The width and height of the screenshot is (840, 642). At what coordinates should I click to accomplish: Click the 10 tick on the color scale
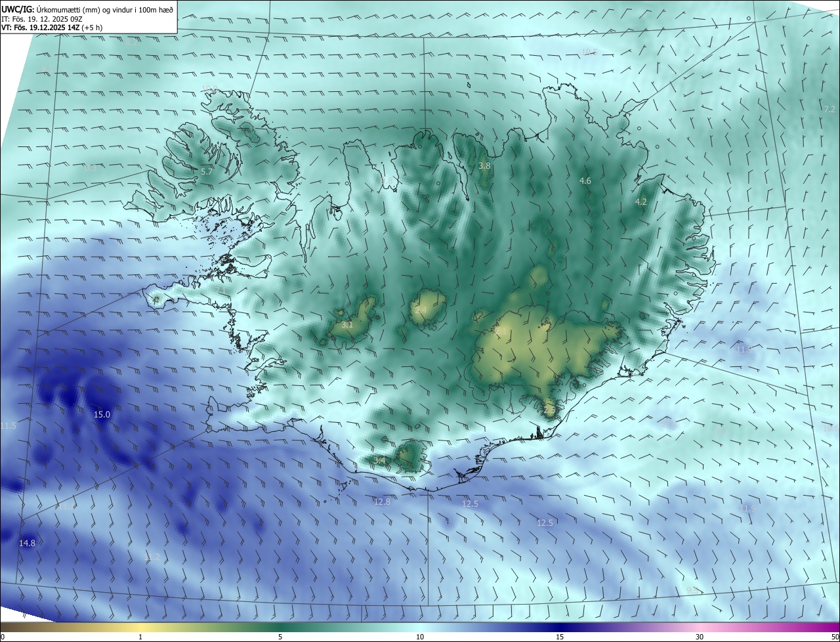420,637
